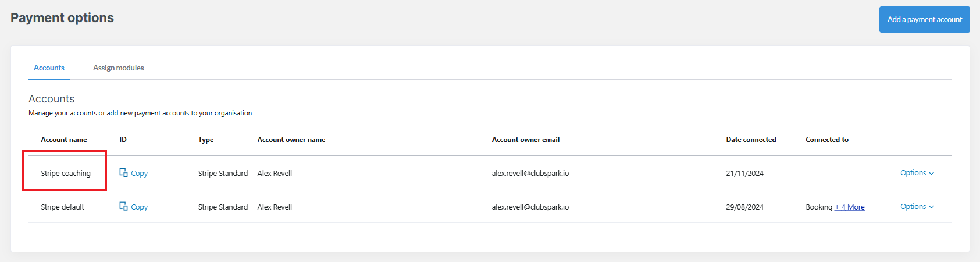
Task: Click the Account name column header
Action: (x=63, y=140)
